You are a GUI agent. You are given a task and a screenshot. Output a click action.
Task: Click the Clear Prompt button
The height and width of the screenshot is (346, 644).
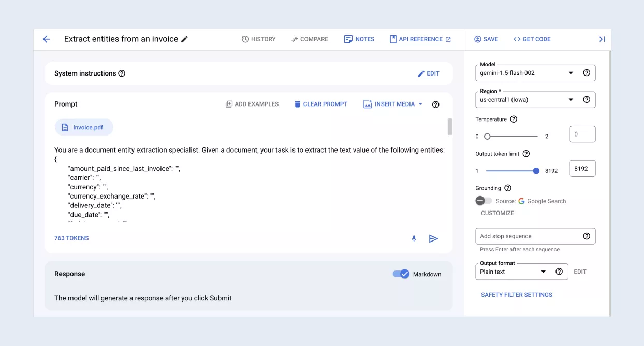pos(320,104)
